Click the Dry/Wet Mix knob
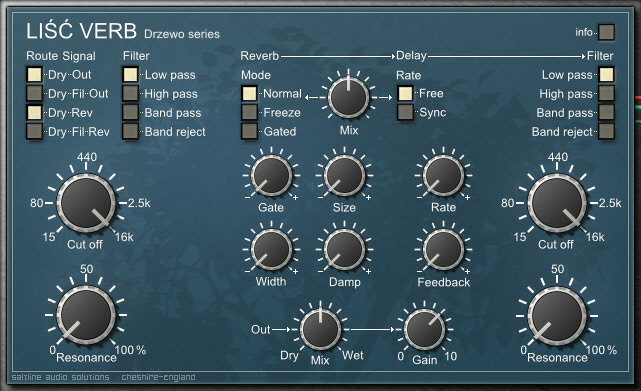Image resolution: width=641 pixels, height=391 pixels. [320, 330]
